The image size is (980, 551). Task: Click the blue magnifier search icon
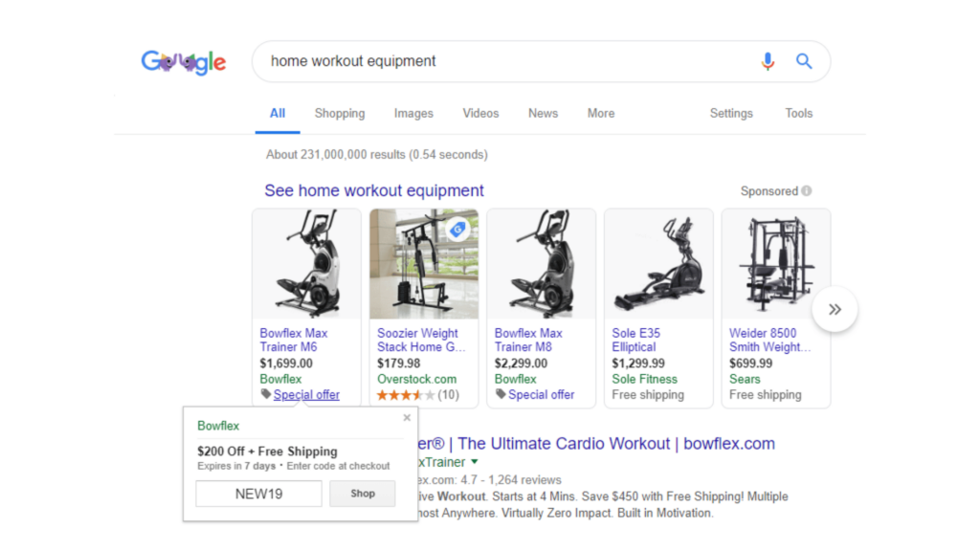click(x=804, y=61)
